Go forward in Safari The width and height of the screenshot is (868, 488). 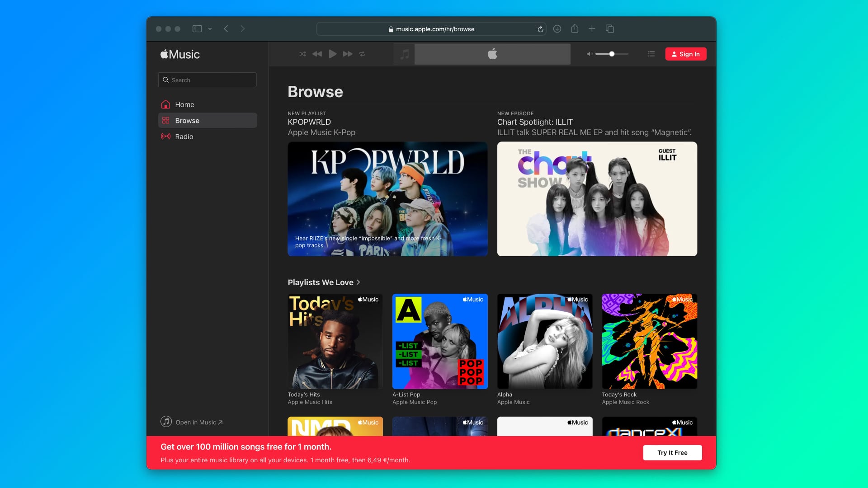coord(243,29)
